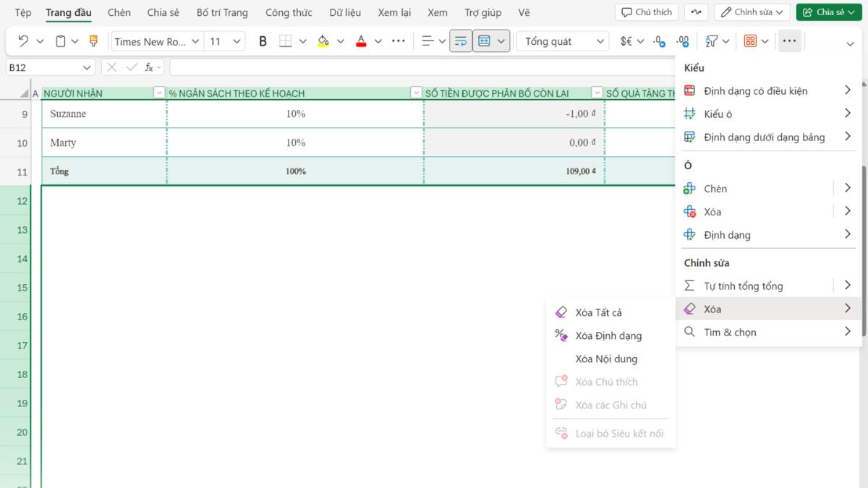This screenshot has width=868, height=488.
Task: Click the Paste clipboard icon
Action: coord(61,41)
